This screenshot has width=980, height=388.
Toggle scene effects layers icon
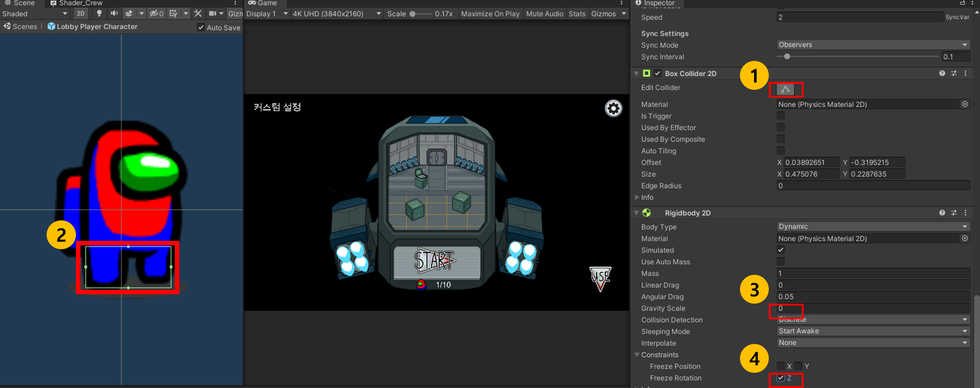(x=129, y=14)
